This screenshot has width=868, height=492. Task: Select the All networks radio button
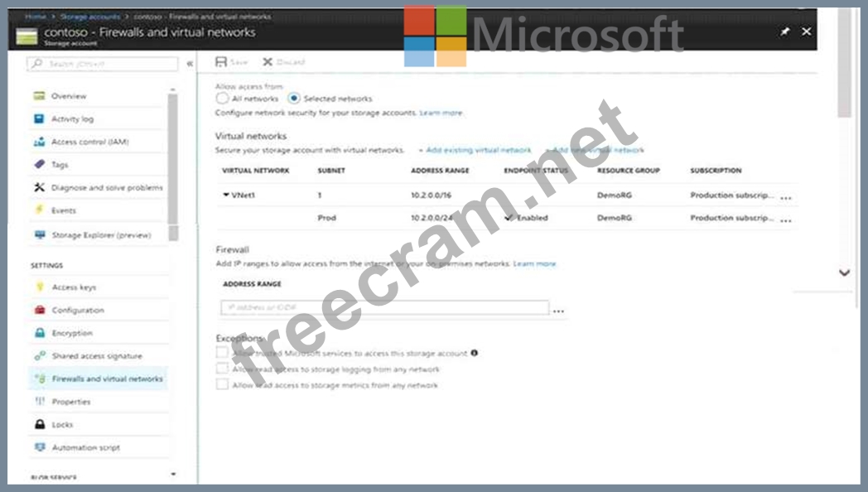pos(222,99)
